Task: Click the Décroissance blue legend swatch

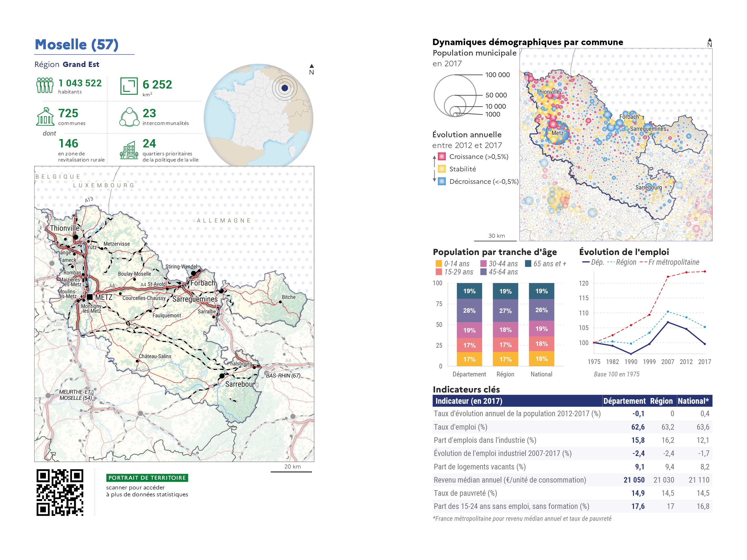Action: (442, 181)
